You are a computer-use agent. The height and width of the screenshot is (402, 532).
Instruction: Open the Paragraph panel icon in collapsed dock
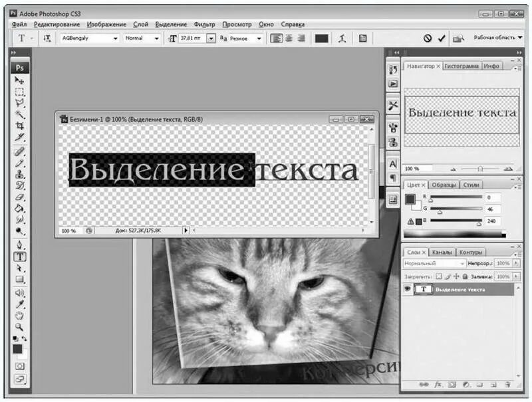(393, 177)
